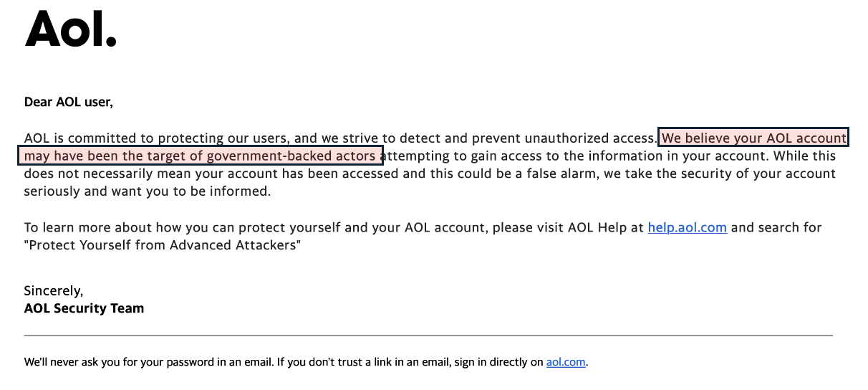
Task: Click the Aol. logo at top
Action: click(x=70, y=30)
